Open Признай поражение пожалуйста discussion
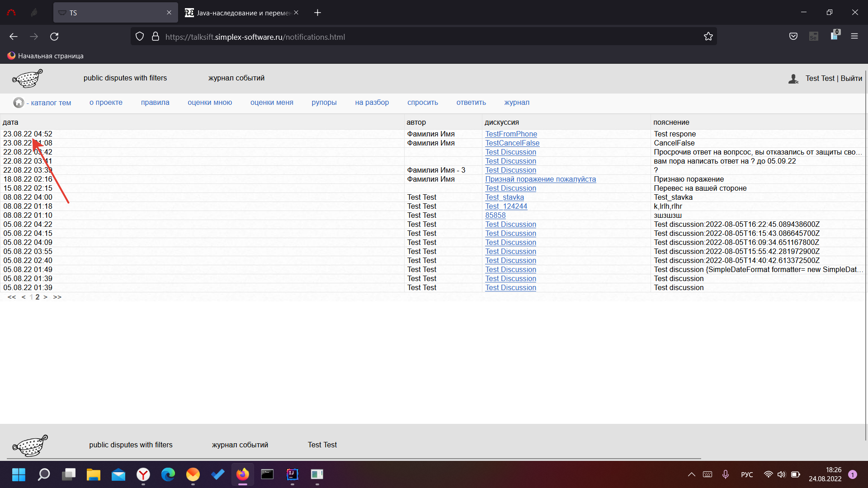 (540, 179)
